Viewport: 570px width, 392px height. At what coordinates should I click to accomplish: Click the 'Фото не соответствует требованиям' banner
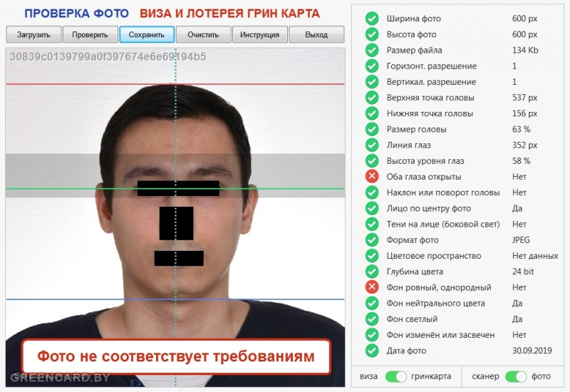click(x=176, y=356)
